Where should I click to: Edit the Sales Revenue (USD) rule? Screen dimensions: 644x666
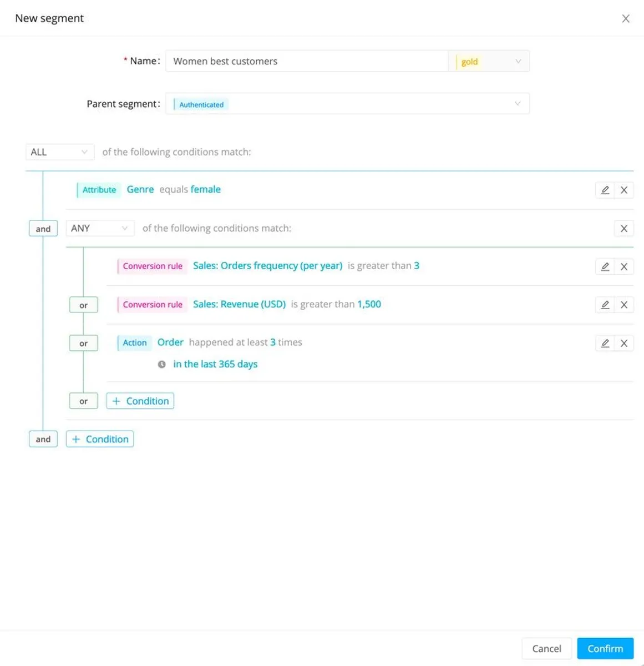point(605,305)
